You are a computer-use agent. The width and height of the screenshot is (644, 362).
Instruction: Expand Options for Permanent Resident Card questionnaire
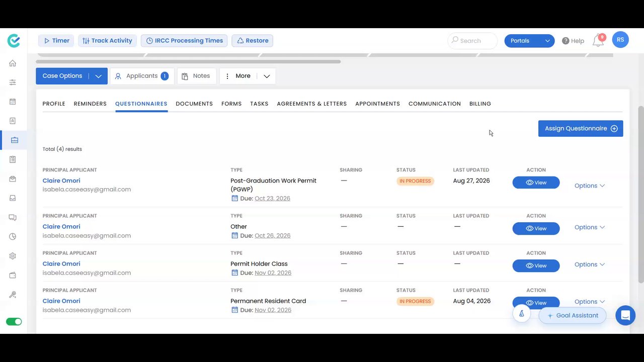click(x=590, y=302)
